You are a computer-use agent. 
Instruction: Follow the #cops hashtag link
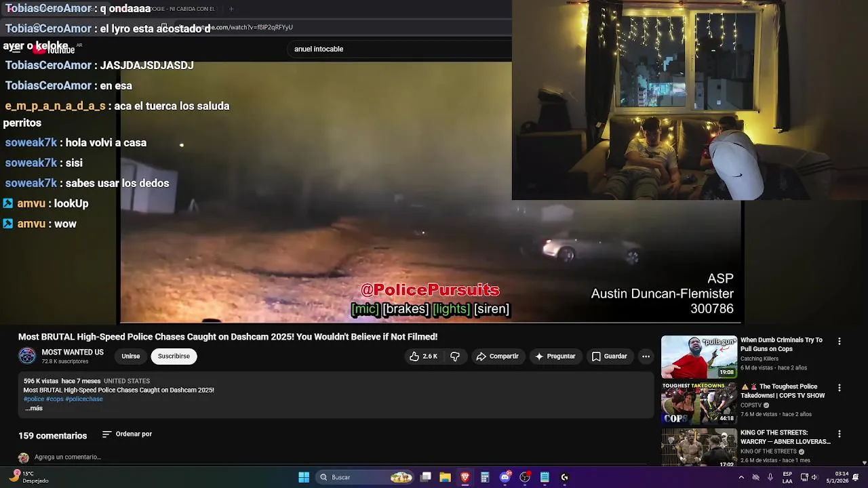55,399
